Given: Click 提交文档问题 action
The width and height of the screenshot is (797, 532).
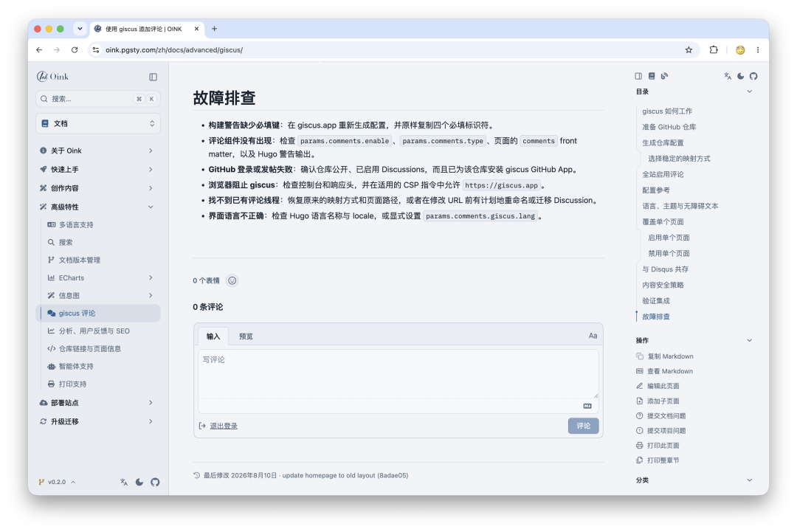Looking at the screenshot, I should coord(661,415).
